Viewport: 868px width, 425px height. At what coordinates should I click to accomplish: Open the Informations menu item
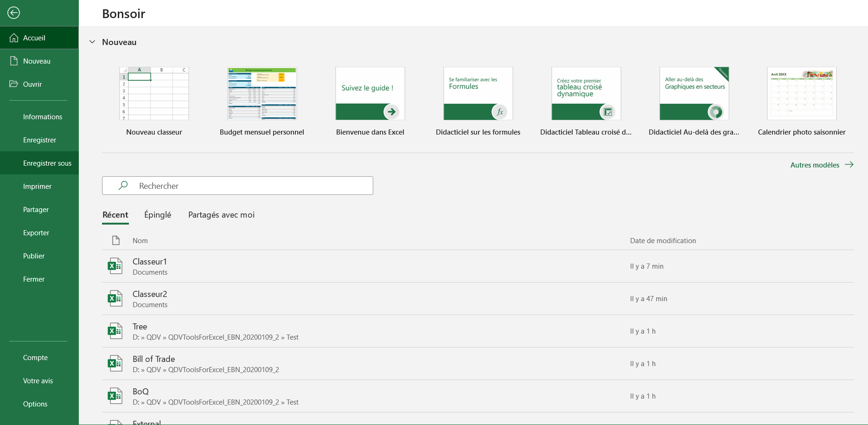coord(39,116)
